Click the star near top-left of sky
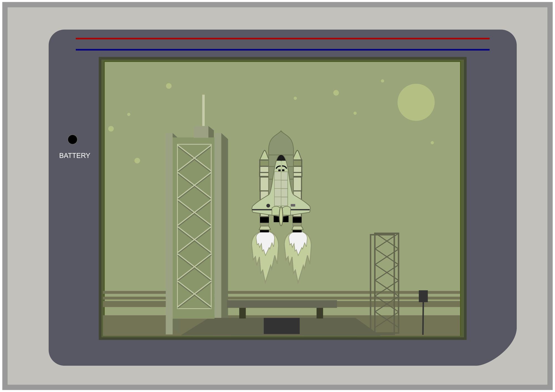This screenshot has width=555, height=392. (169, 86)
